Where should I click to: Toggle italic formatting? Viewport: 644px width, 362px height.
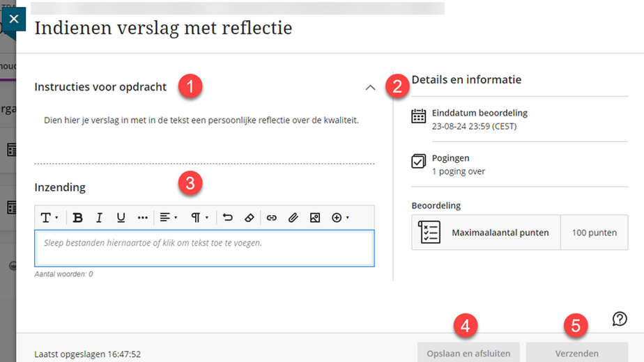tap(99, 217)
